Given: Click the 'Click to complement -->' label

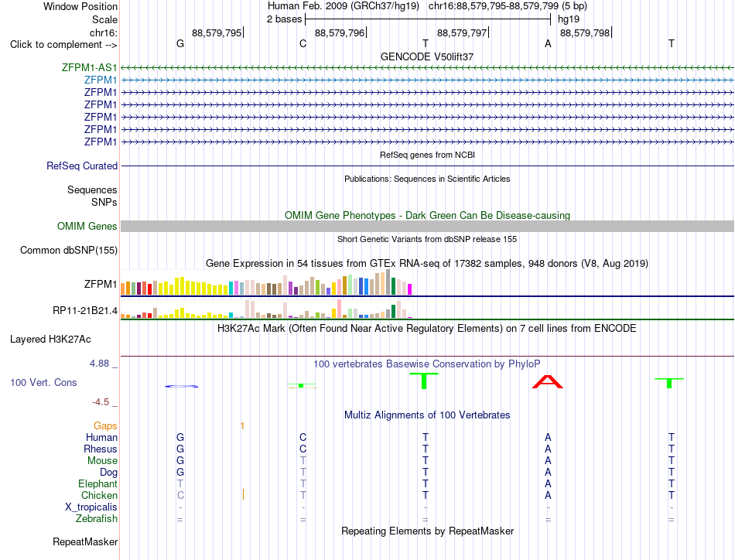Looking at the screenshot, I should (63, 45).
